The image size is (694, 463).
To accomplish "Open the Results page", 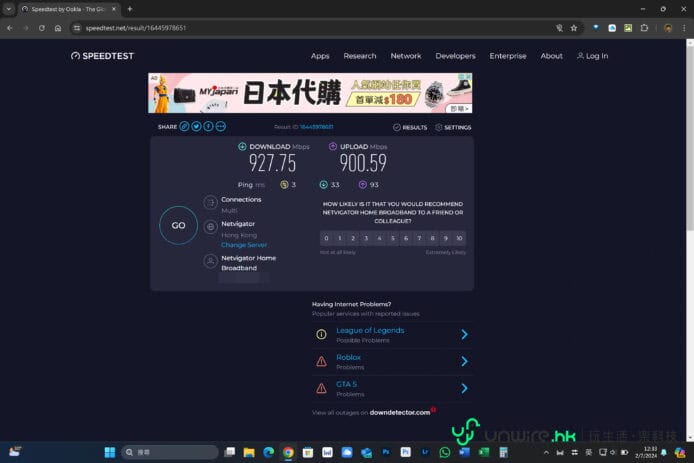I will (x=410, y=128).
